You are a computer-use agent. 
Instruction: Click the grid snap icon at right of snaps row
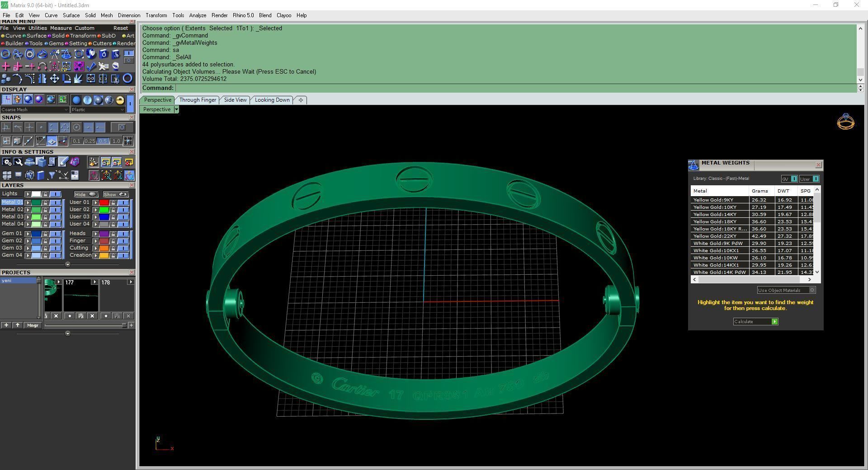[x=128, y=141]
